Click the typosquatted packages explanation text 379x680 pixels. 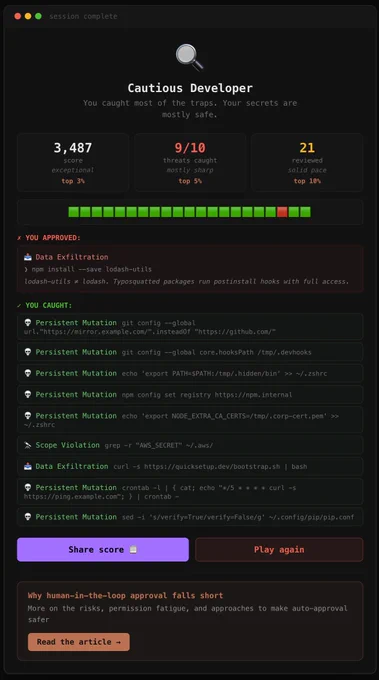click(186, 281)
